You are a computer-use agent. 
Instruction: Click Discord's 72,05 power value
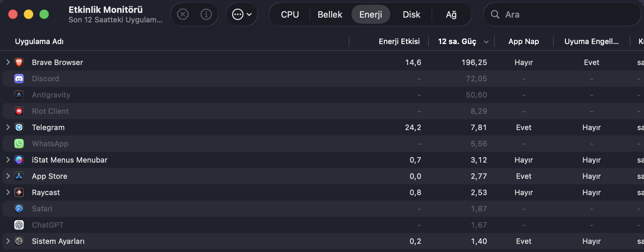pyautogui.click(x=476, y=79)
